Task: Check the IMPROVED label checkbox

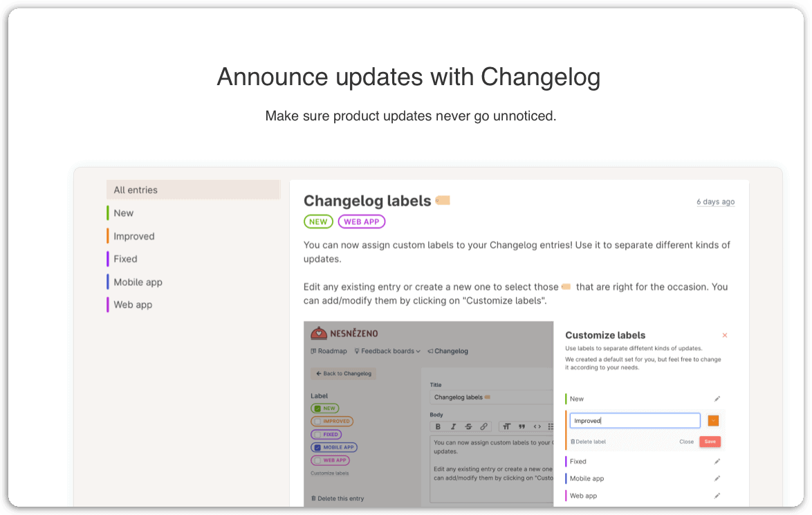Action: [318, 422]
